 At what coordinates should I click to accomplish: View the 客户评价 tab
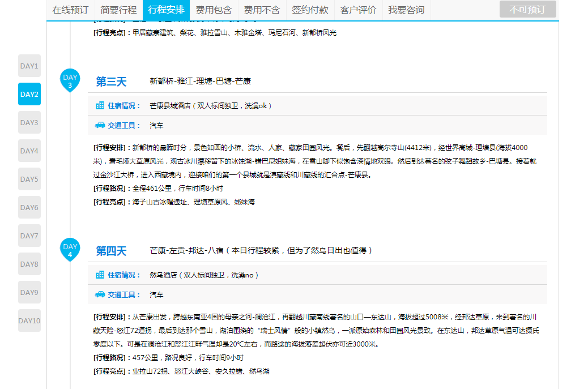[358, 10]
